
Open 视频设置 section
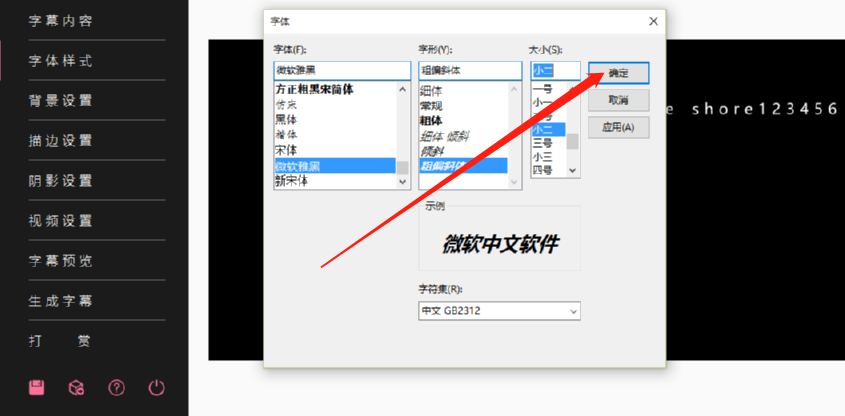(61, 220)
